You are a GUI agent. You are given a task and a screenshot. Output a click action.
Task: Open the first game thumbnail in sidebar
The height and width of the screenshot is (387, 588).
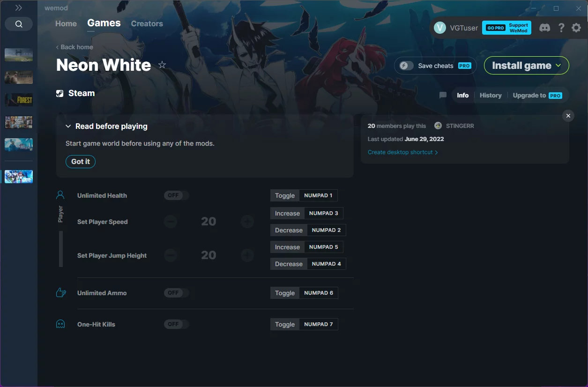(x=19, y=55)
